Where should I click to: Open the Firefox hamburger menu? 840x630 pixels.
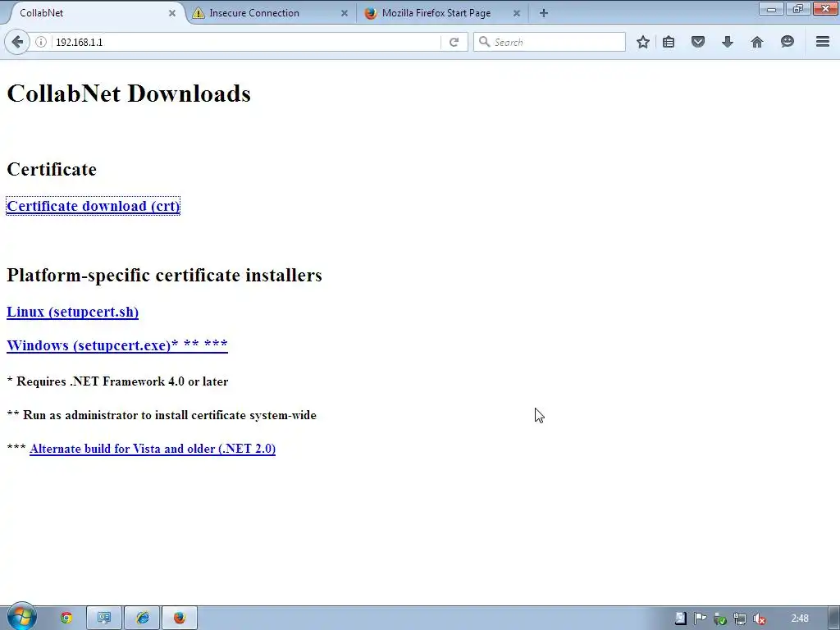point(822,41)
